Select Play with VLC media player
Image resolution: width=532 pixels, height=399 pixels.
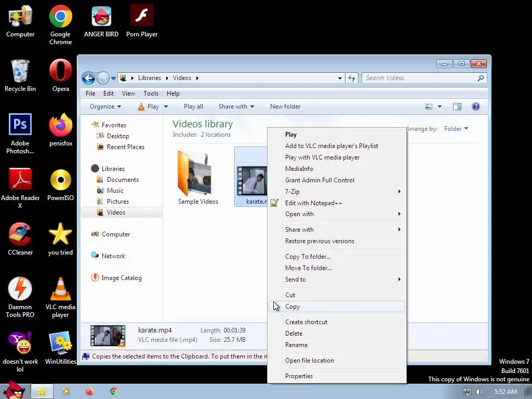pyautogui.click(x=337, y=157)
